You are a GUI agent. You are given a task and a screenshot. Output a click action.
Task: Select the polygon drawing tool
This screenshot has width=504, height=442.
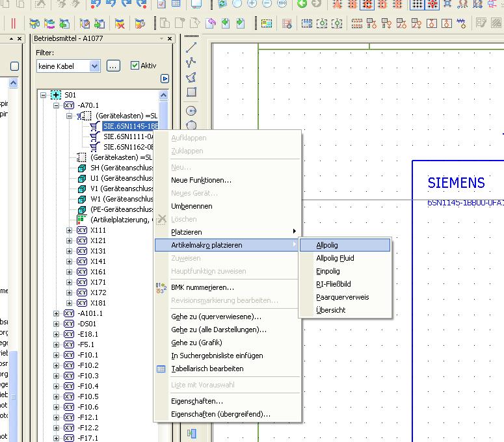[x=191, y=77]
